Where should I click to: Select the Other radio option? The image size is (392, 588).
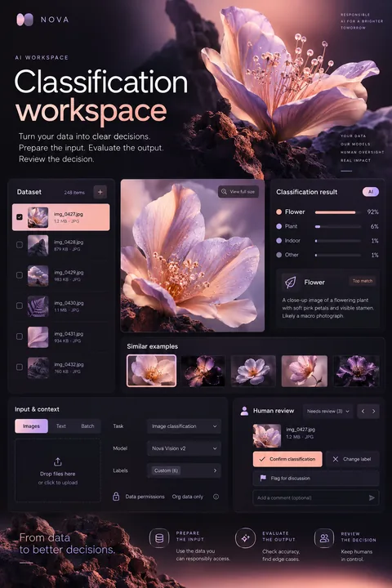pos(278,255)
